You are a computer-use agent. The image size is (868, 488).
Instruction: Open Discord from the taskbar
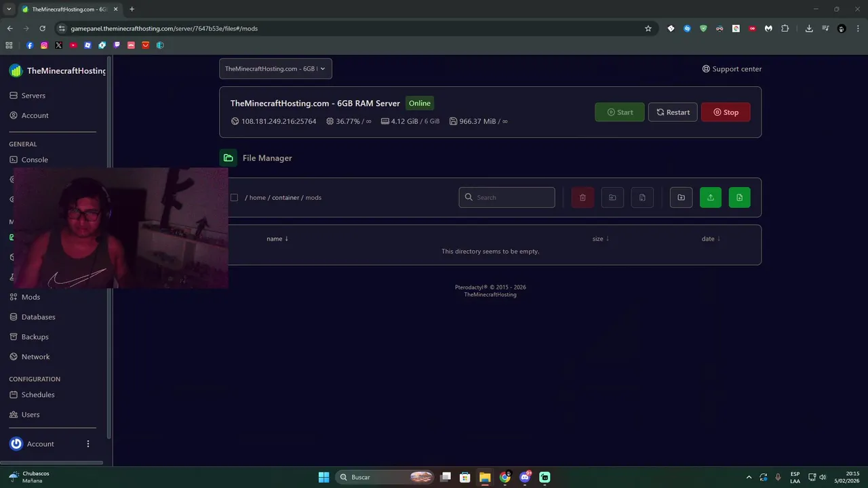(x=525, y=477)
